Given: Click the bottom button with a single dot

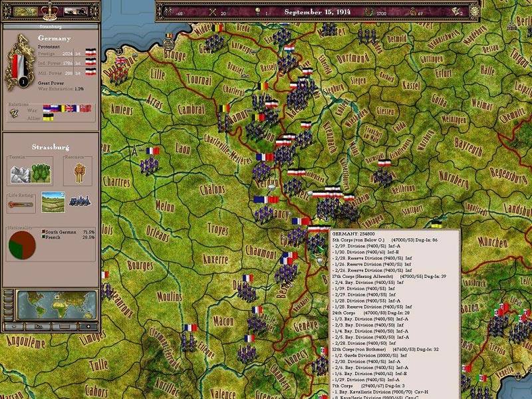Looking at the screenshot, I should pos(88,327).
